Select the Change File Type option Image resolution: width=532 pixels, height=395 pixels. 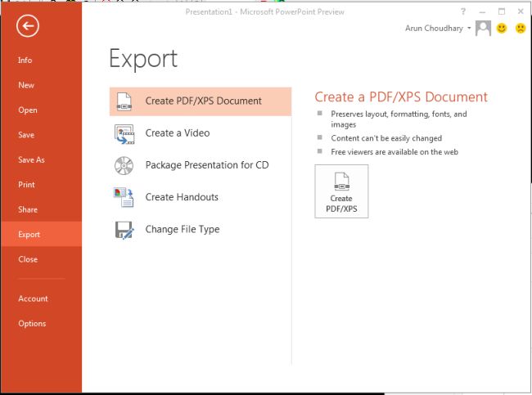201,230
